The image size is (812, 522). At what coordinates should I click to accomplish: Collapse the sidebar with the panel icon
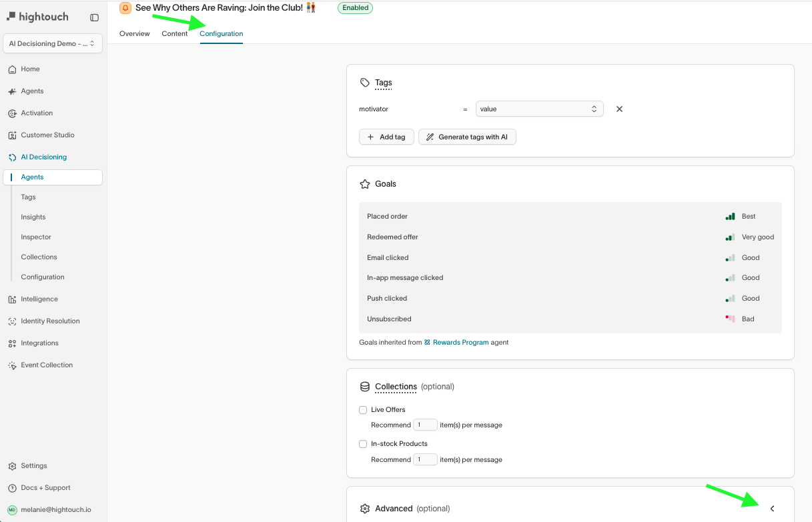click(x=93, y=18)
